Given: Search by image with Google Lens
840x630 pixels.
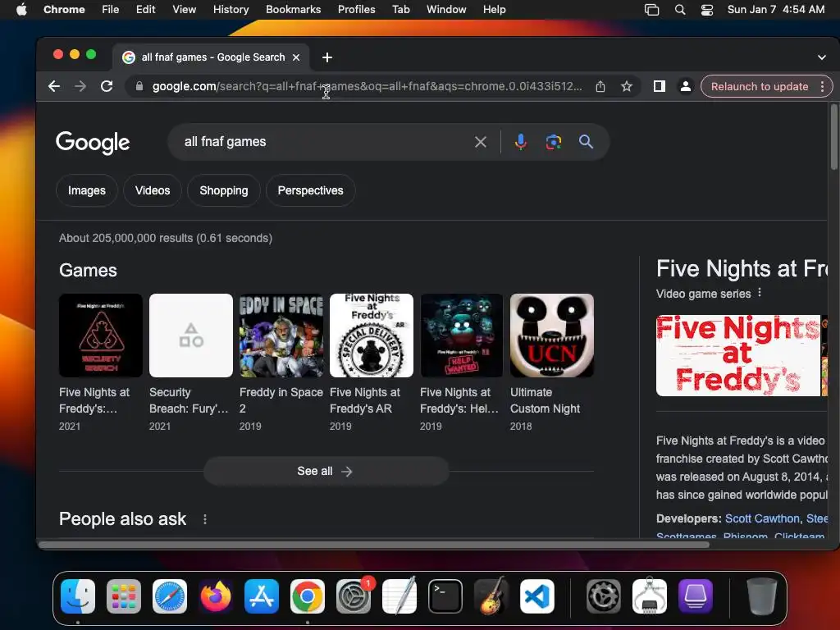Looking at the screenshot, I should click(x=554, y=142).
